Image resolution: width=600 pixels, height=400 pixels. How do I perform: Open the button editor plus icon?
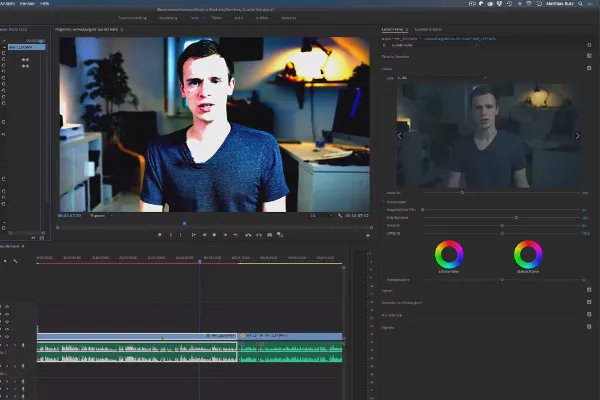(x=368, y=235)
